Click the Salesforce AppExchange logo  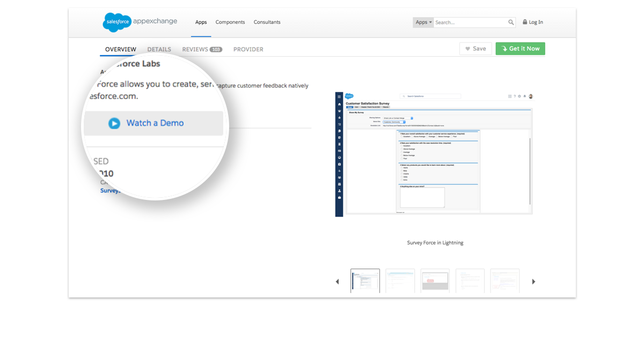coord(140,22)
